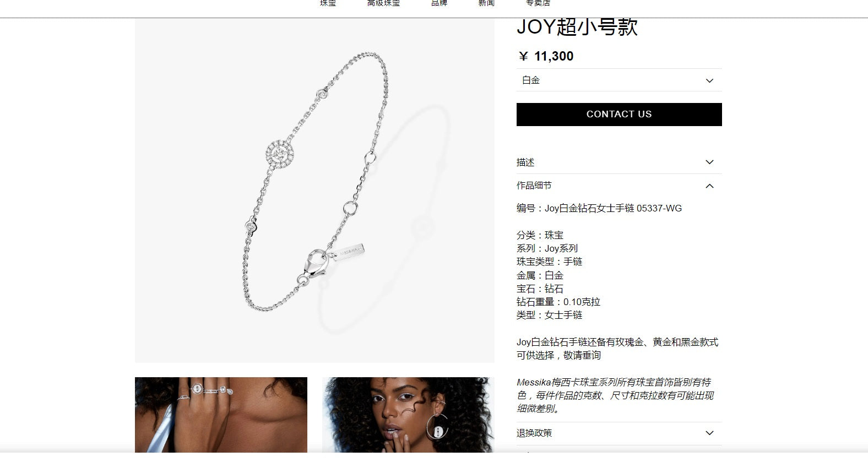Collapse the 作品细节 section
Image resolution: width=868 pixels, height=462 pixels.
[619, 186]
